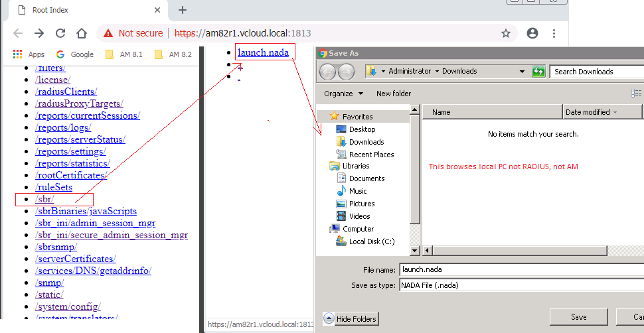Open the launch.nada link

click(263, 52)
